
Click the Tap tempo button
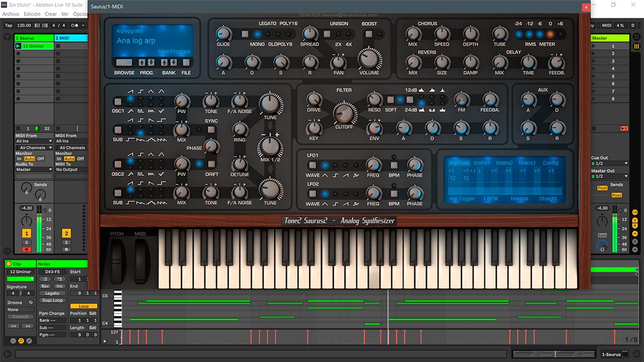coord(9,25)
